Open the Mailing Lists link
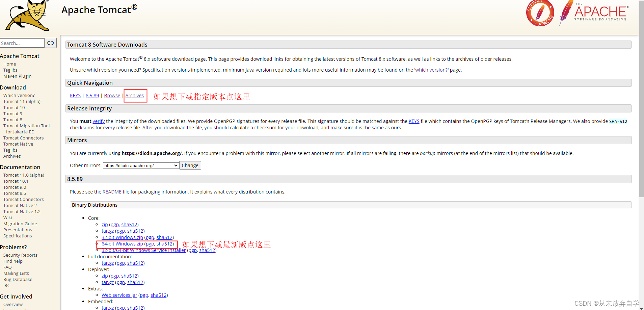 click(16, 274)
